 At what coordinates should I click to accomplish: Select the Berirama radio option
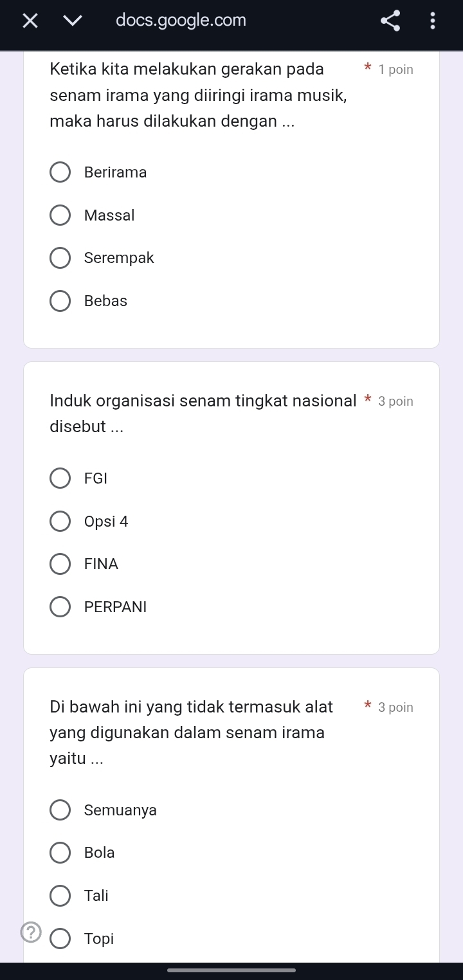60,172
